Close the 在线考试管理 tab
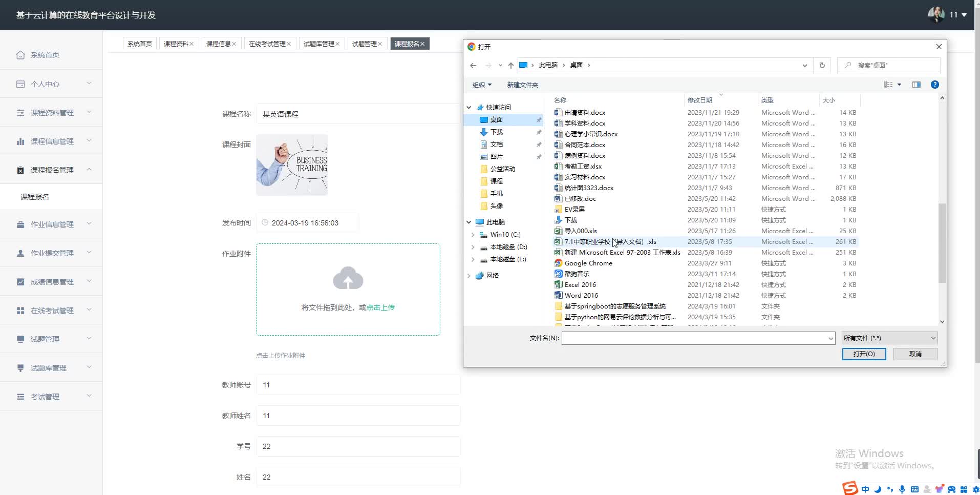Image resolution: width=980 pixels, height=495 pixels. [x=289, y=44]
